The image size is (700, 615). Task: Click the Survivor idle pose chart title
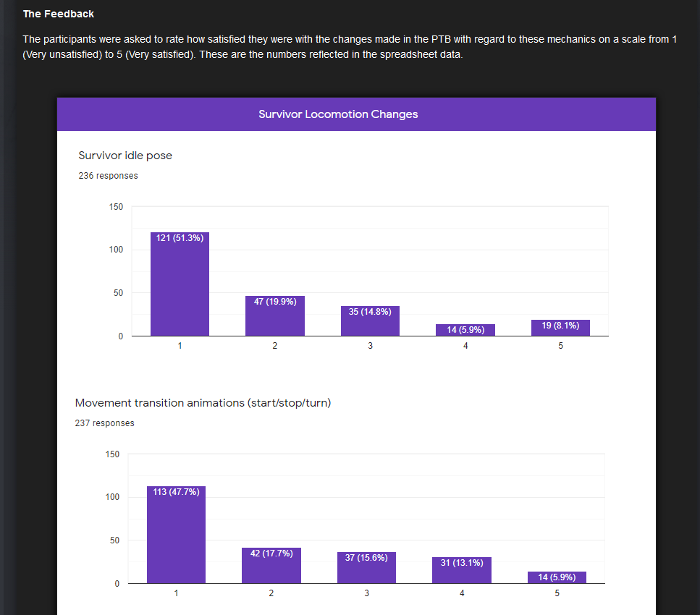click(125, 156)
